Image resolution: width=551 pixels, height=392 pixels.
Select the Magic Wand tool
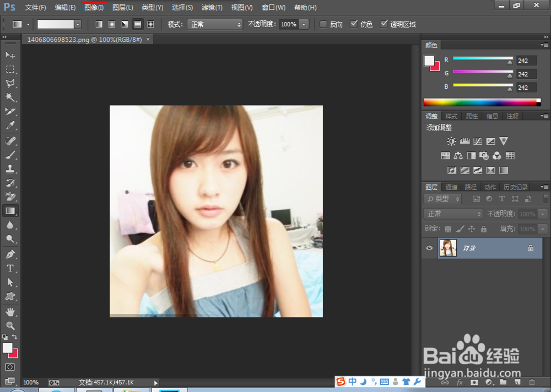pos(10,97)
